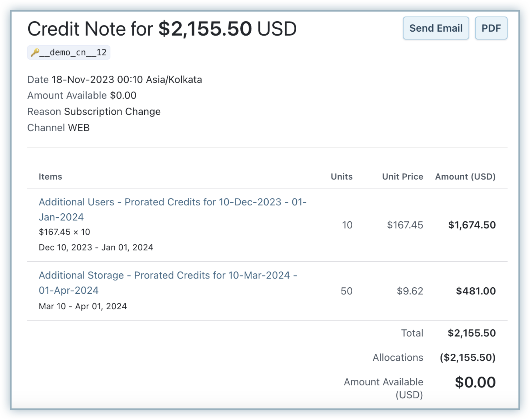530x420 pixels.
Task: Select the __demo_cn__12 ID badge
Action: pos(73,52)
